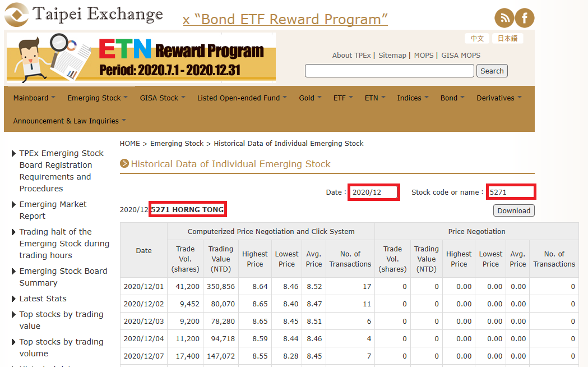
Task: Expand the Mainboard dropdown menu
Action: click(x=34, y=98)
